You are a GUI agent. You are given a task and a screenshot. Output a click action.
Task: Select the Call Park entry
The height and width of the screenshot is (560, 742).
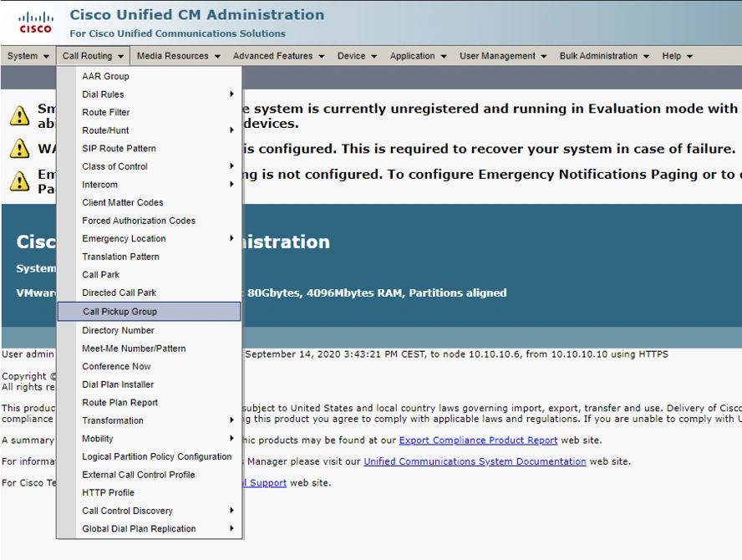point(149,274)
